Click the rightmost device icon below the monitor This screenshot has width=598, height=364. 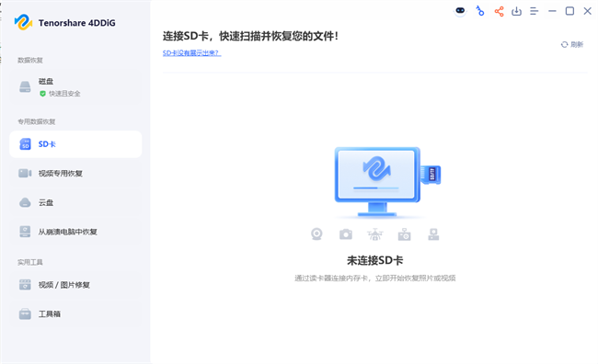click(433, 234)
